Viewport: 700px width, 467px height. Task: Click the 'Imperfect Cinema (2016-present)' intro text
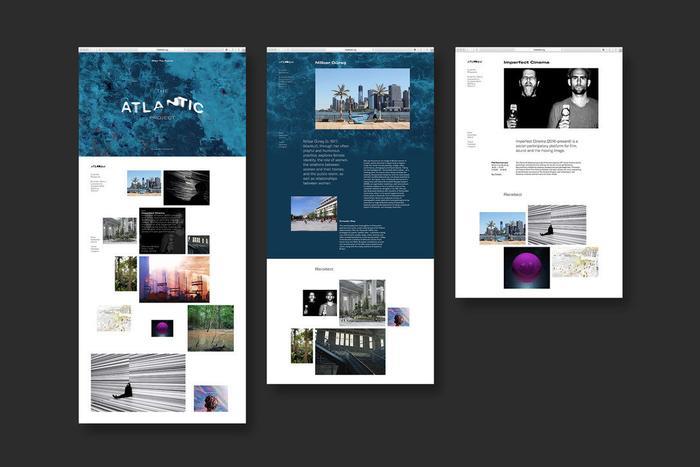(x=547, y=146)
